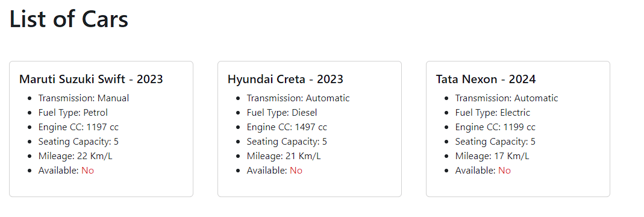The width and height of the screenshot is (644, 217).
Task: Select the Maruti Suzuki Swift - 2023 title
Action: tap(91, 79)
